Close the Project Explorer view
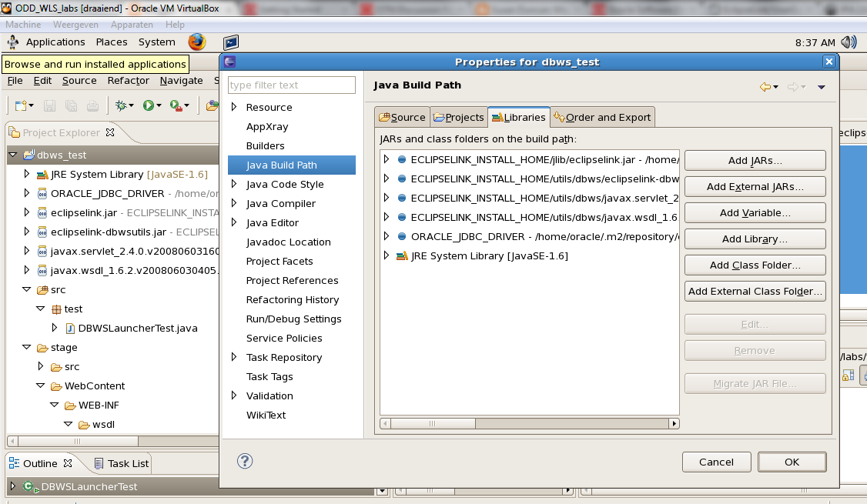This screenshot has width=867, height=504. 110,132
